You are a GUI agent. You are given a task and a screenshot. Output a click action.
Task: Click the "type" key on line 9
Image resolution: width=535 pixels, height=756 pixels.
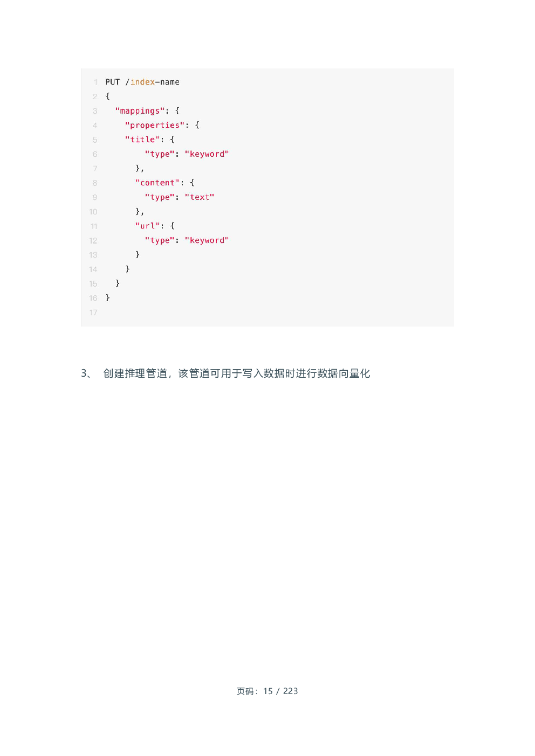160,197
